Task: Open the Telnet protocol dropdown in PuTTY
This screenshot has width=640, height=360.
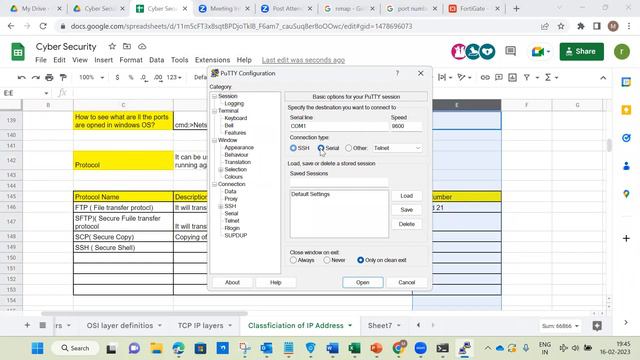Action: click(397, 148)
